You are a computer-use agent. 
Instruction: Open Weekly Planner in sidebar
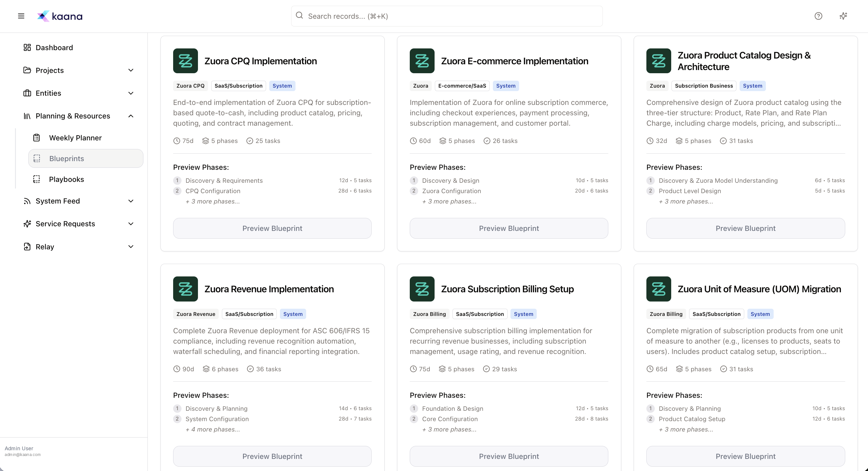[75, 138]
